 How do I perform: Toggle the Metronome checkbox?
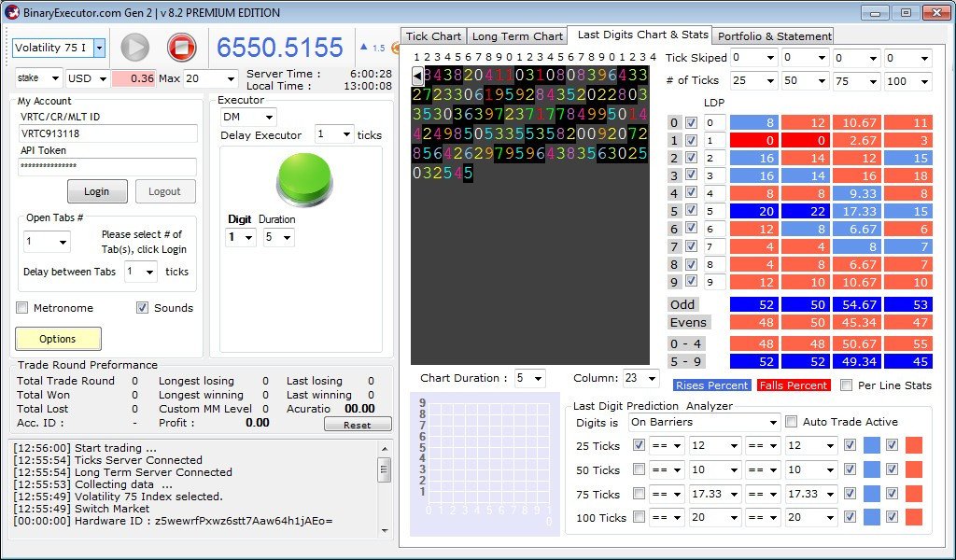tap(22, 308)
